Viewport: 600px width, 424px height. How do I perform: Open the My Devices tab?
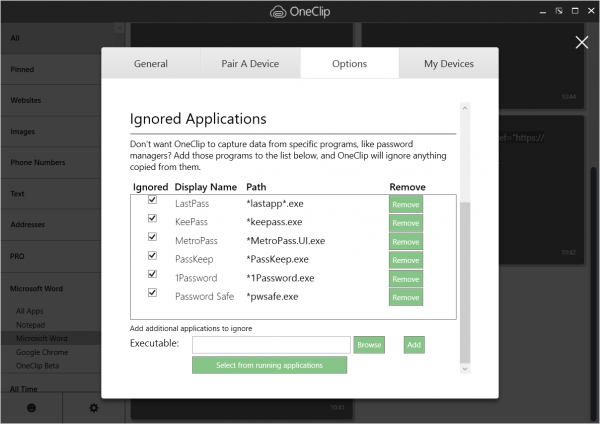coord(449,64)
